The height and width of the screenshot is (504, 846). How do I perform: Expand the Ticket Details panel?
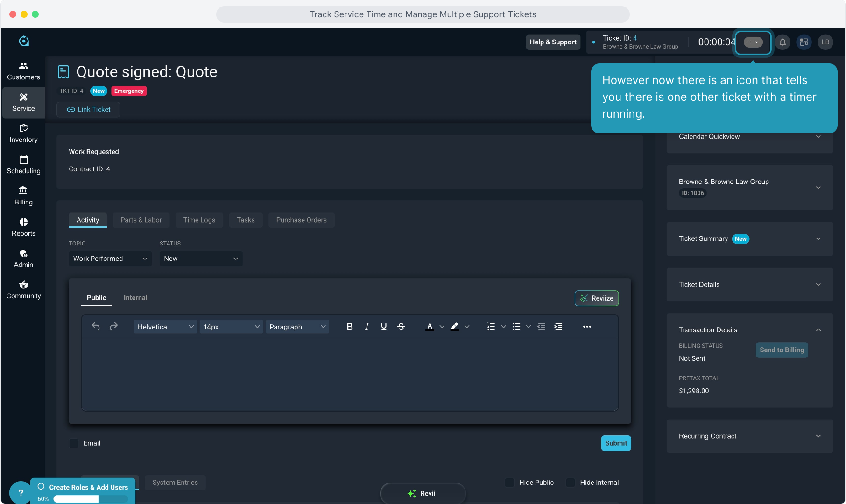pos(749,285)
